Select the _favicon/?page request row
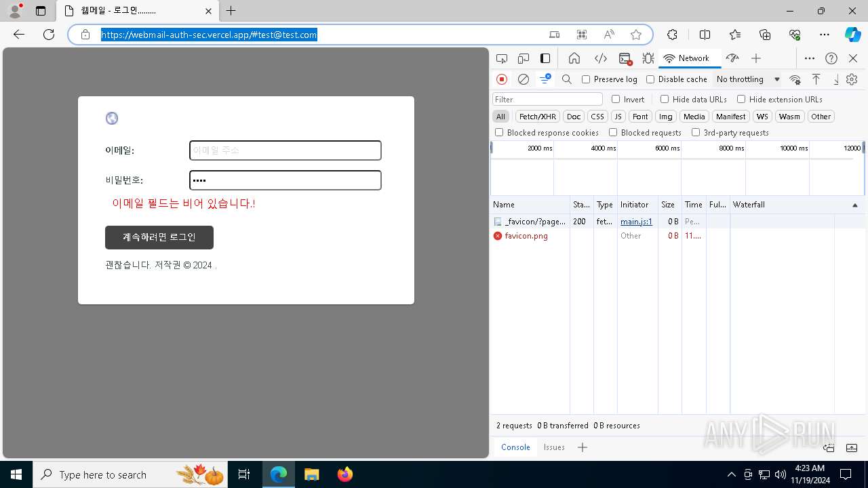 pyautogui.click(x=678, y=222)
